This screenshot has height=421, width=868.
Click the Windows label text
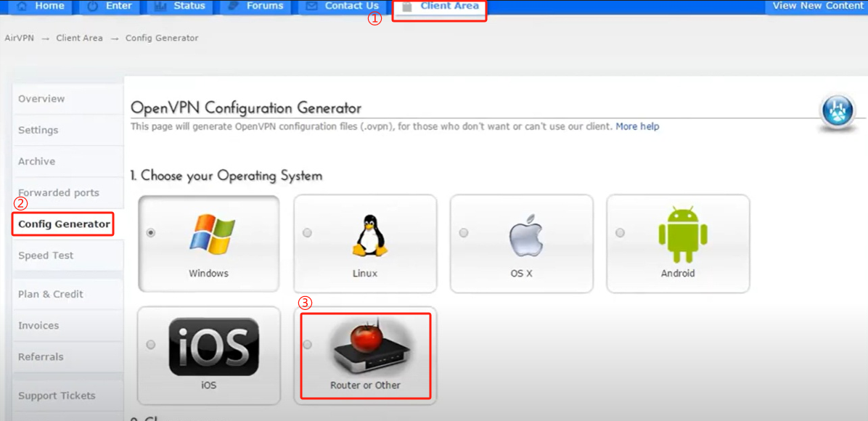209,274
